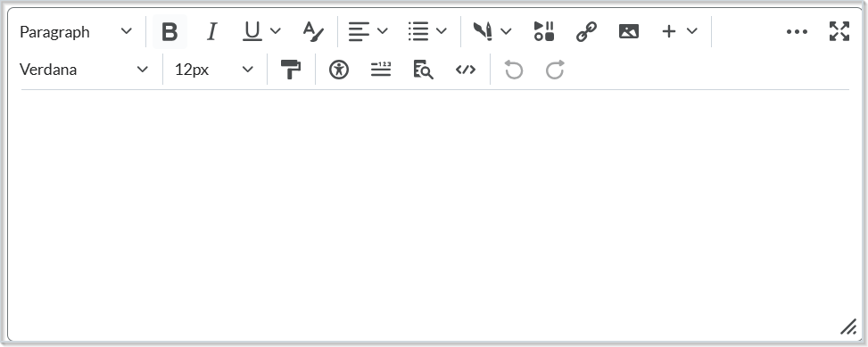Click the Format Painter roller icon
868x347 pixels.
pos(291,70)
